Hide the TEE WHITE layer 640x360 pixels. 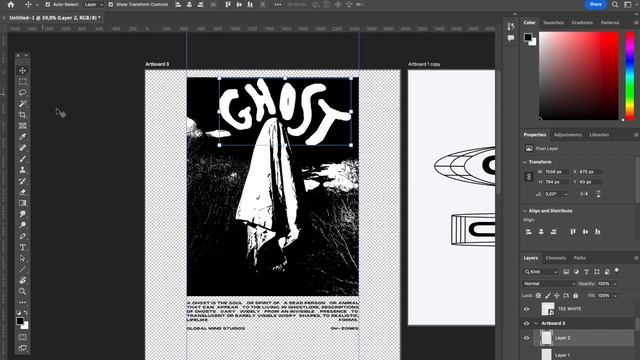coord(527,309)
